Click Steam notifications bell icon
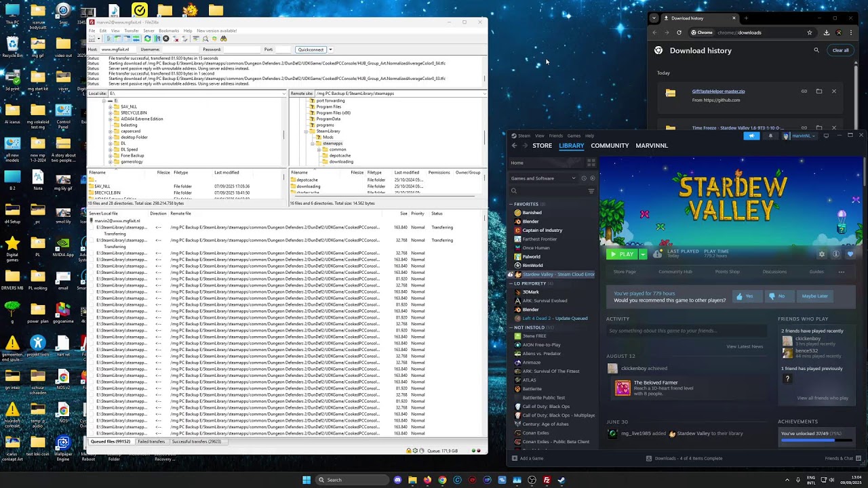 (x=770, y=136)
